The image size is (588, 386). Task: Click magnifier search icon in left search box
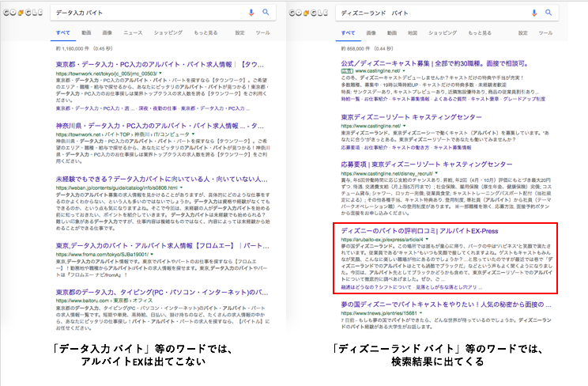(266, 12)
